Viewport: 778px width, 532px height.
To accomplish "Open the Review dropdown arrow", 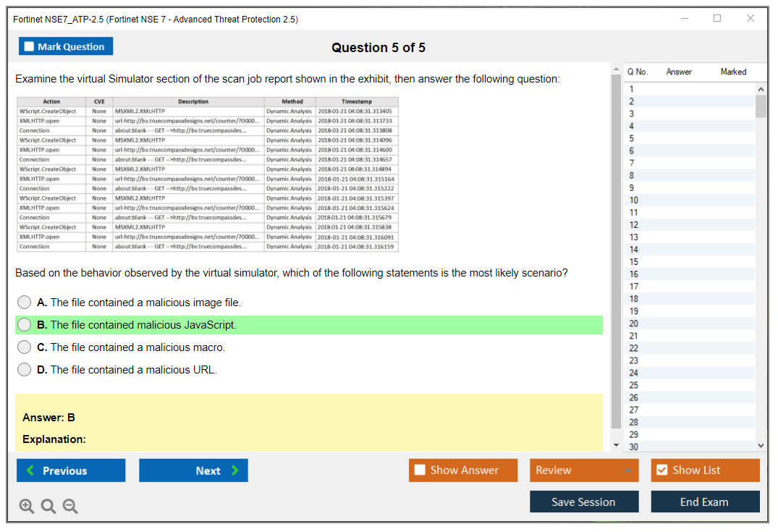I will 627,470.
